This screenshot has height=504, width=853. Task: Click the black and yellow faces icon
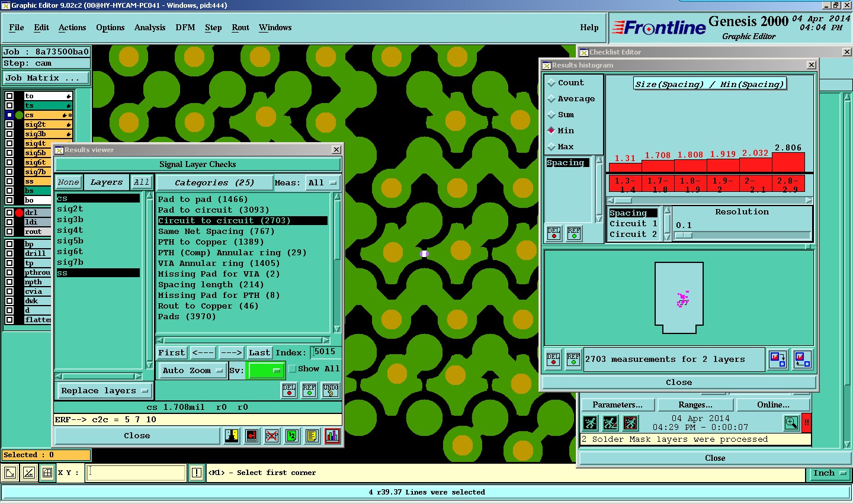point(232,436)
